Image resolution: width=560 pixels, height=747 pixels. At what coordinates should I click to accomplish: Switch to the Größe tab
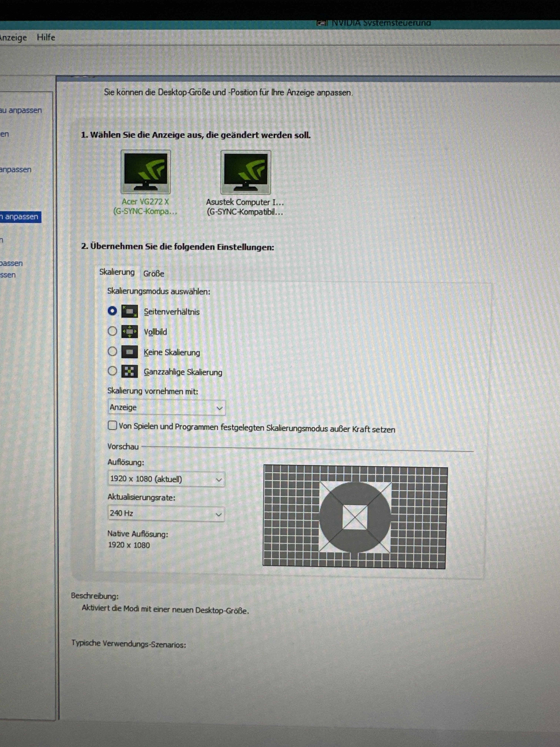point(154,273)
